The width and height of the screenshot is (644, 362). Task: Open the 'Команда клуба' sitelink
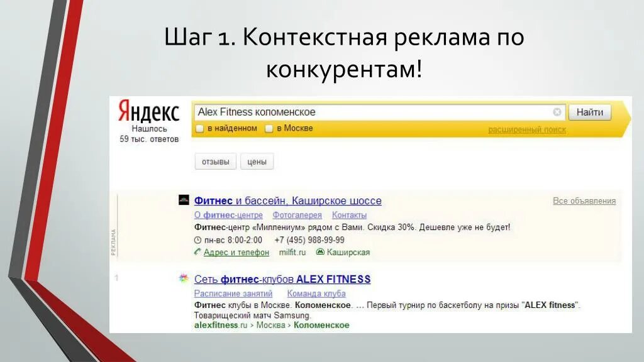[316, 293]
